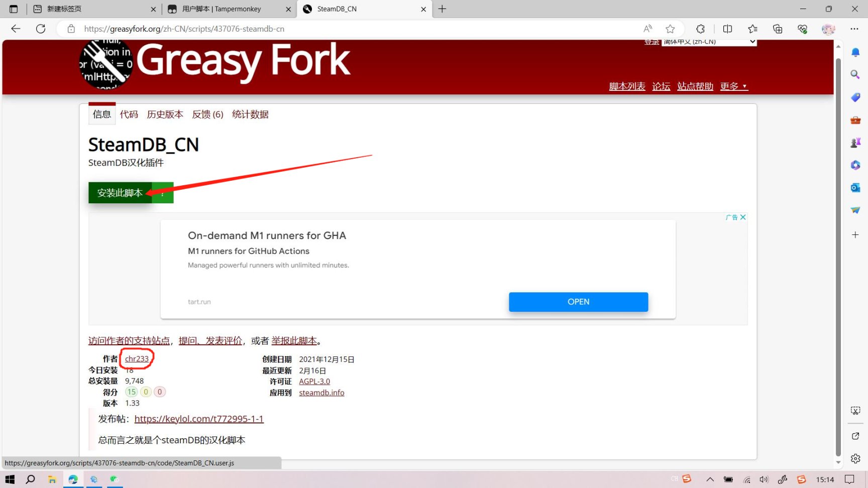Open the collections icon
The image size is (868, 488).
coord(778,29)
